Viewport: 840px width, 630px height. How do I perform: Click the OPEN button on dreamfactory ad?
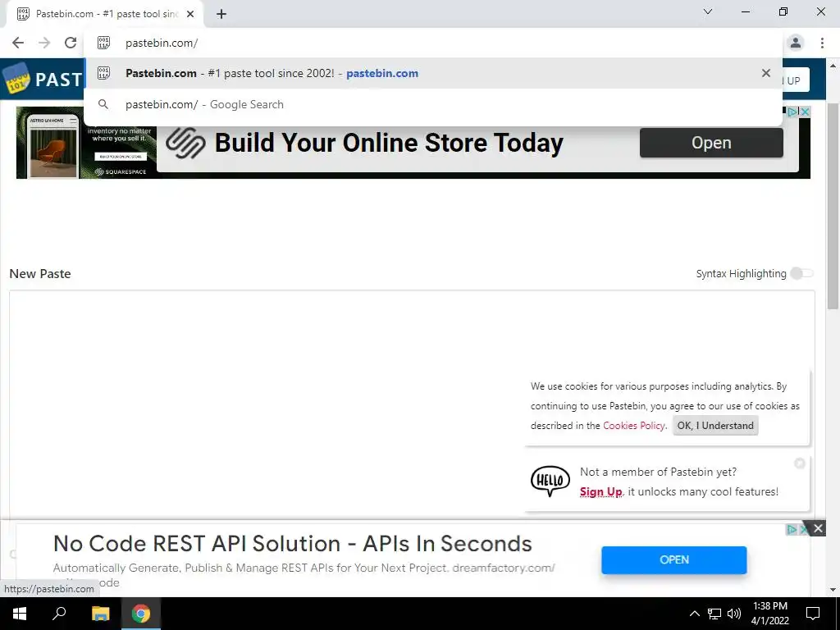coord(674,559)
